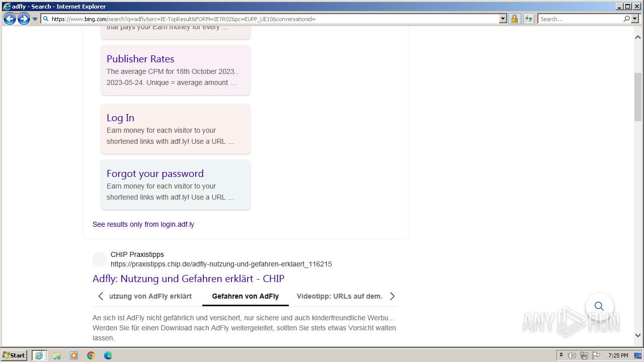
Task: Click the CHIP Praxistipps site favicon
Action: [x=100, y=259]
